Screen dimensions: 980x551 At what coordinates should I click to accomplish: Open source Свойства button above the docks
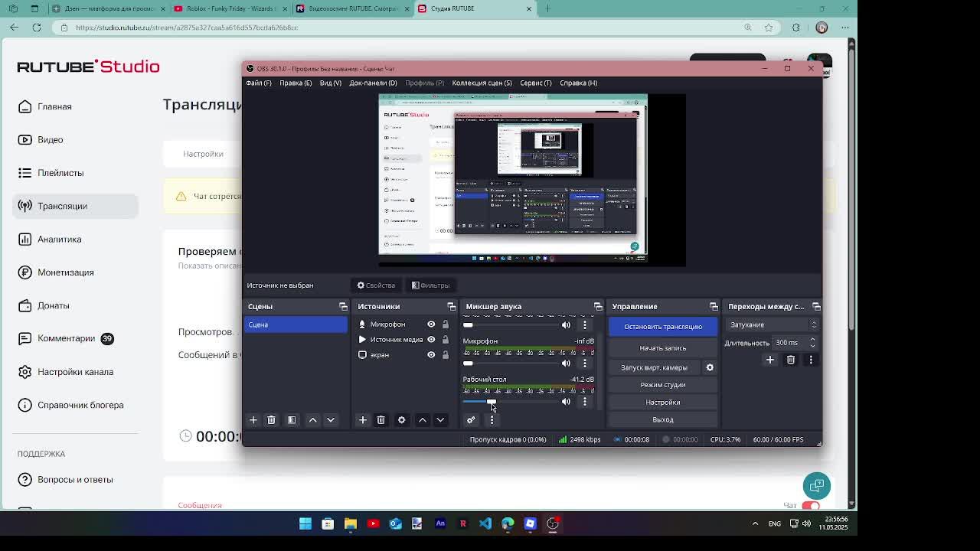(x=376, y=285)
